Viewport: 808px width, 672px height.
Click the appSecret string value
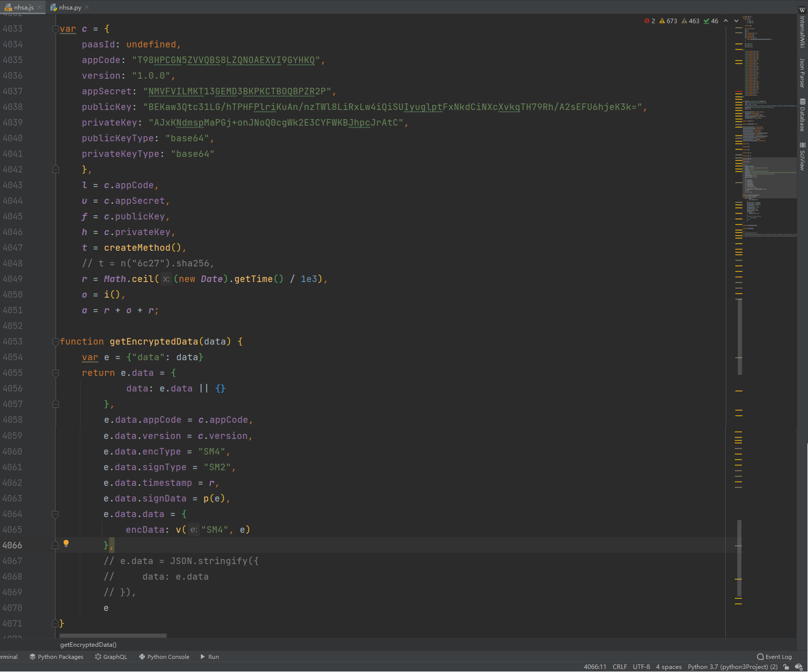(x=237, y=91)
